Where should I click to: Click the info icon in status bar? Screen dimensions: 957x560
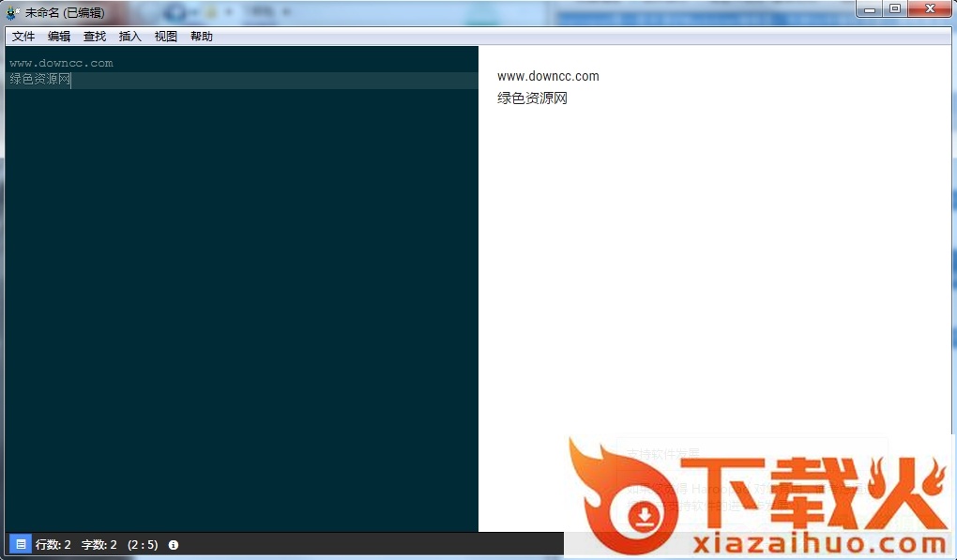pyautogui.click(x=174, y=545)
